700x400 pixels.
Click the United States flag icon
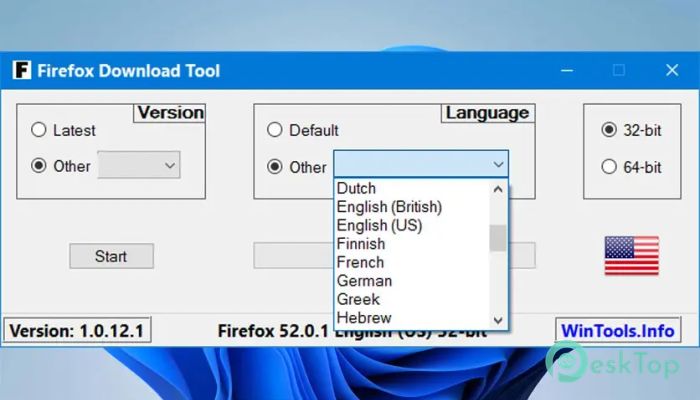pyautogui.click(x=631, y=255)
